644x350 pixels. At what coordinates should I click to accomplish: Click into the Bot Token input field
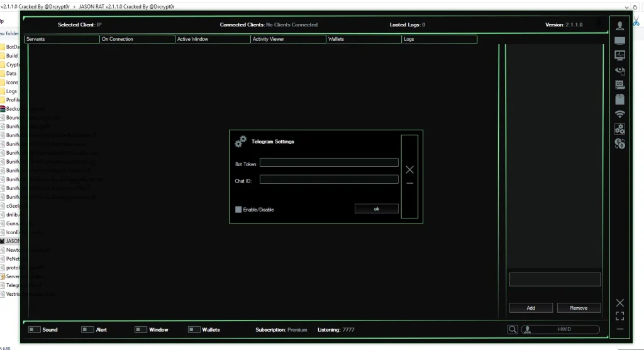click(329, 162)
